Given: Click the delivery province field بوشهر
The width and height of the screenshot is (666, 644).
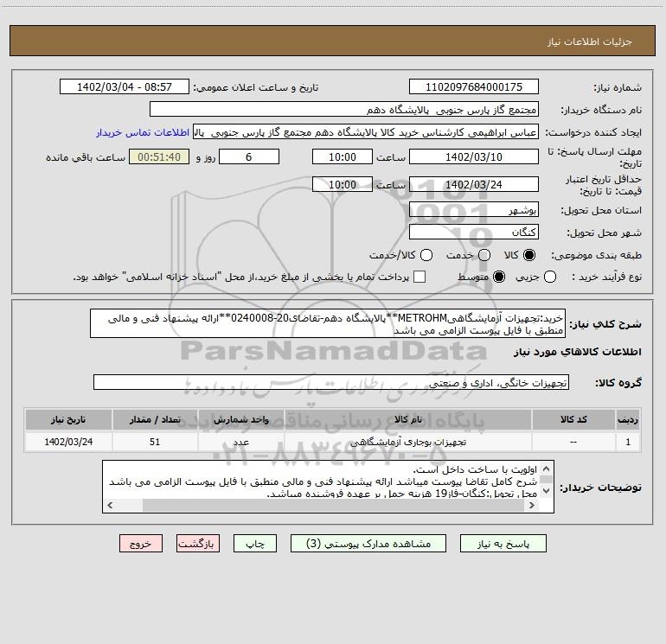Looking at the screenshot, I should (474, 210).
